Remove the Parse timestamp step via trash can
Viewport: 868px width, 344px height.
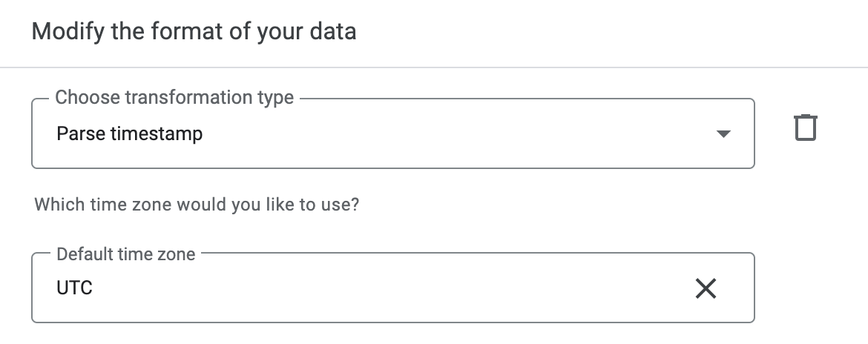(x=805, y=128)
